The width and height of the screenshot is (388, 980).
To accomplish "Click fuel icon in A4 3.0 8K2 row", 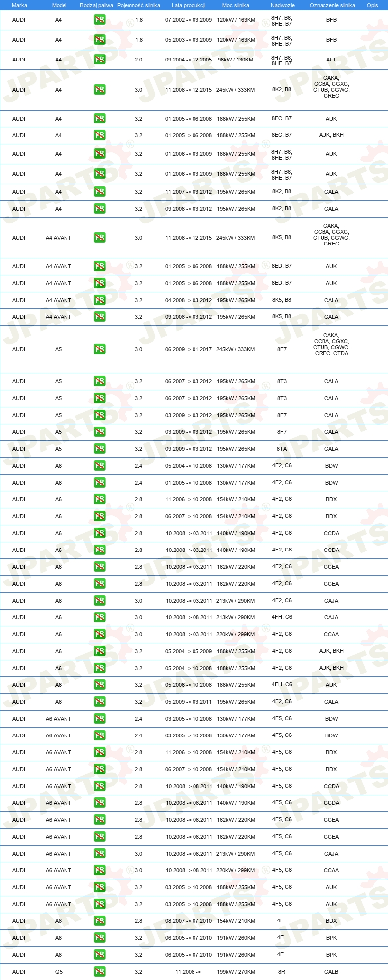I will pyautogui.click(x=99, y=90).
